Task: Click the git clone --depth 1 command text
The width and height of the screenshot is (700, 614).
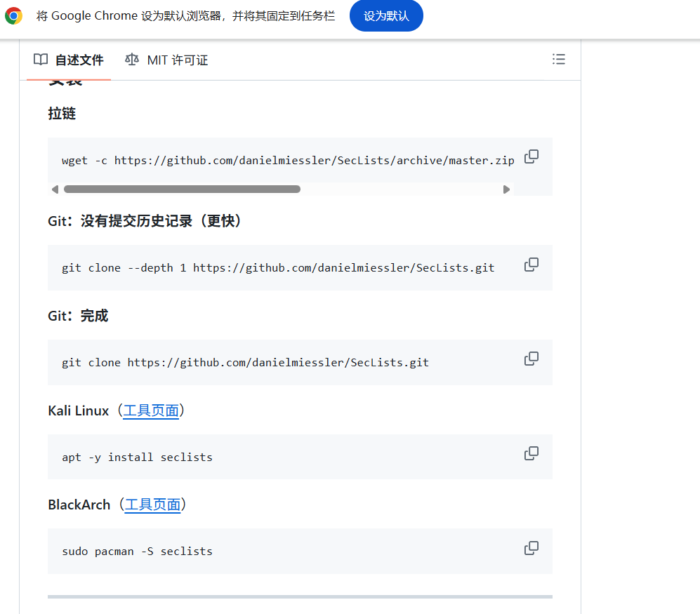Action: click(278, 268)
